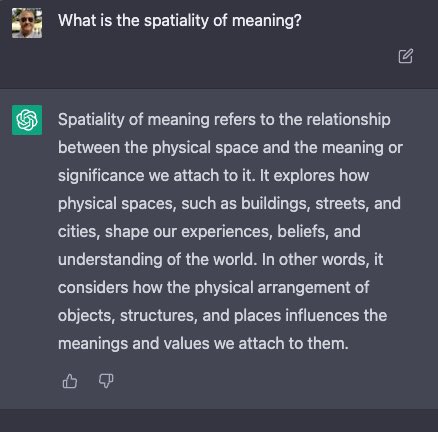
Task: Click the word "considers" in the response
Action: [x=93, y=288]
